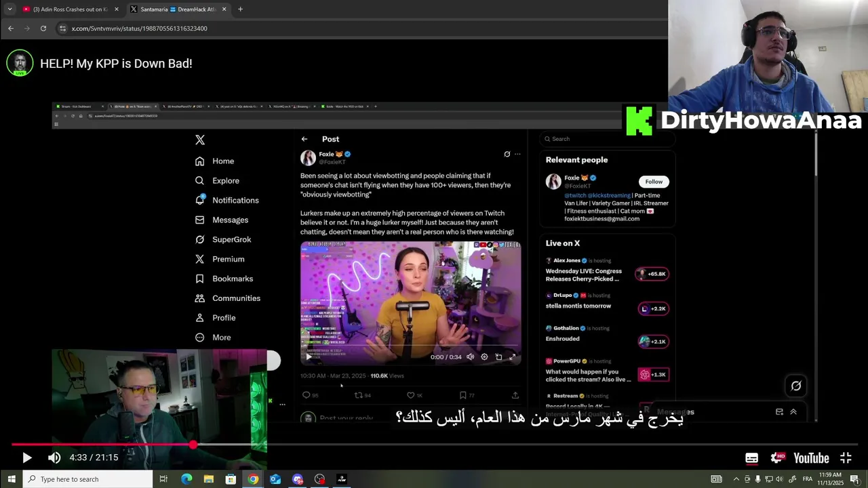The width and height of the screenshot is (868, 488).
Task: Open Communities in X sidebar
Action: pos(227,298)
